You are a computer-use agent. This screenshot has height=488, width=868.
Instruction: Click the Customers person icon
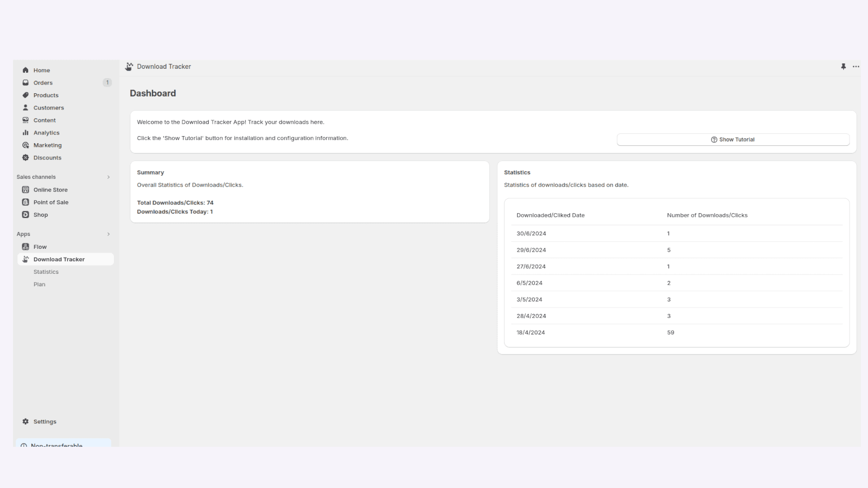[25, 107]
